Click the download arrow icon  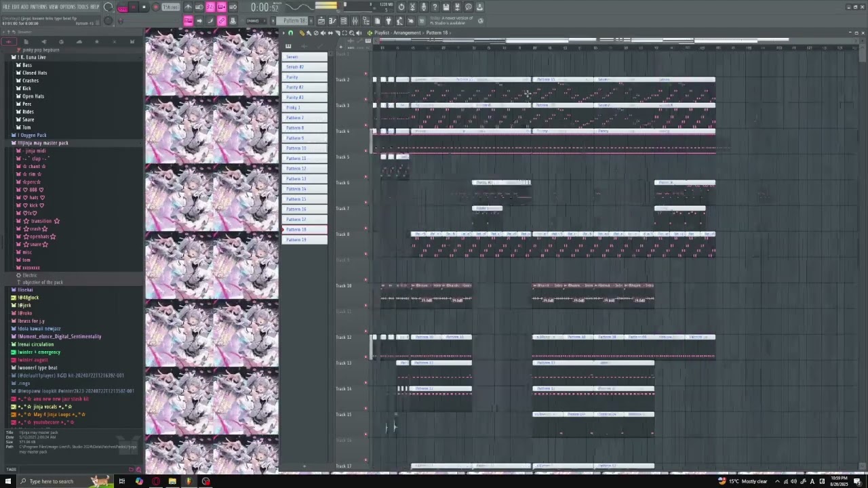click(479, 7)
